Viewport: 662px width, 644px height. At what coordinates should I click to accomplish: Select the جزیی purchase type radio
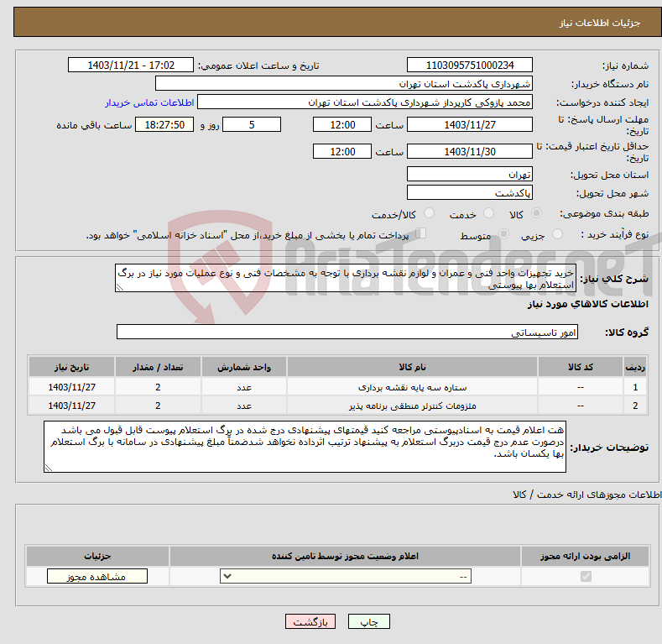click(x=557, y=234)
